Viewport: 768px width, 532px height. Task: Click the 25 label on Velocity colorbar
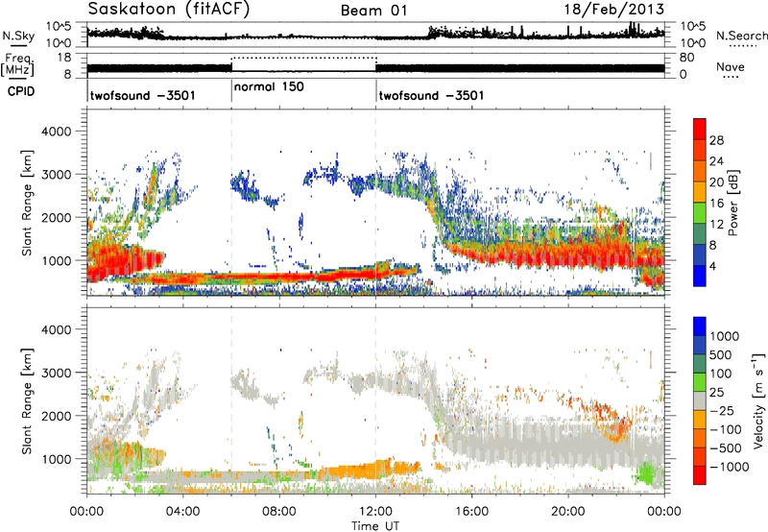click(x=717, y=392)
